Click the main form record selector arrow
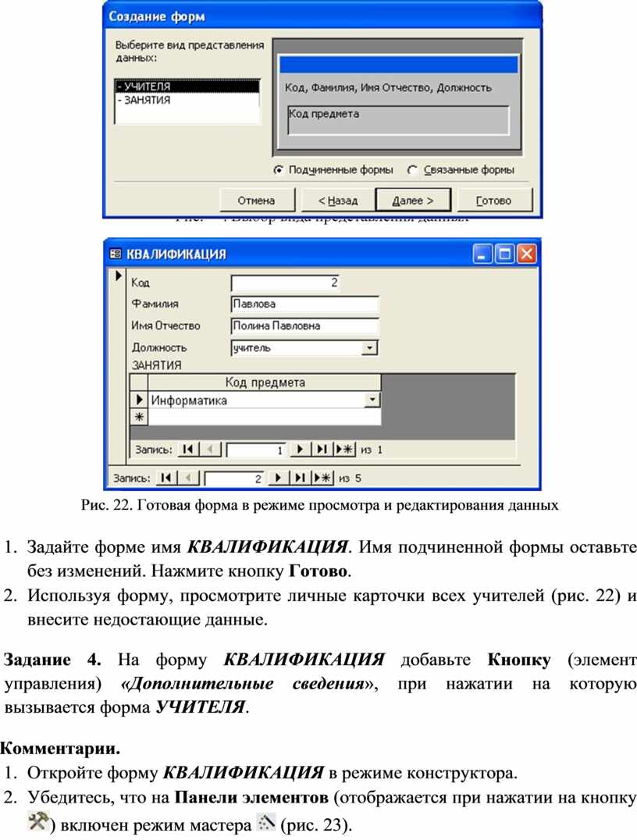This screenshot has height=840, width=637. point(119,276)
